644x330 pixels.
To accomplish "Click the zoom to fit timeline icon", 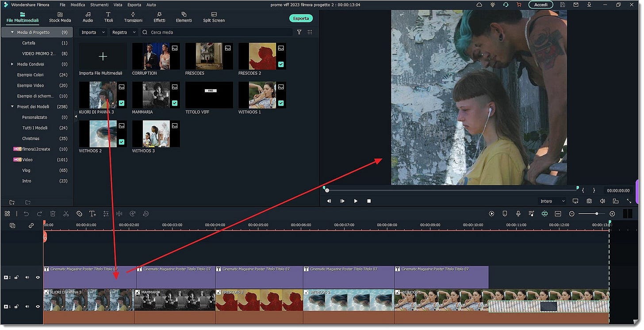I will (x=558, y=214).
